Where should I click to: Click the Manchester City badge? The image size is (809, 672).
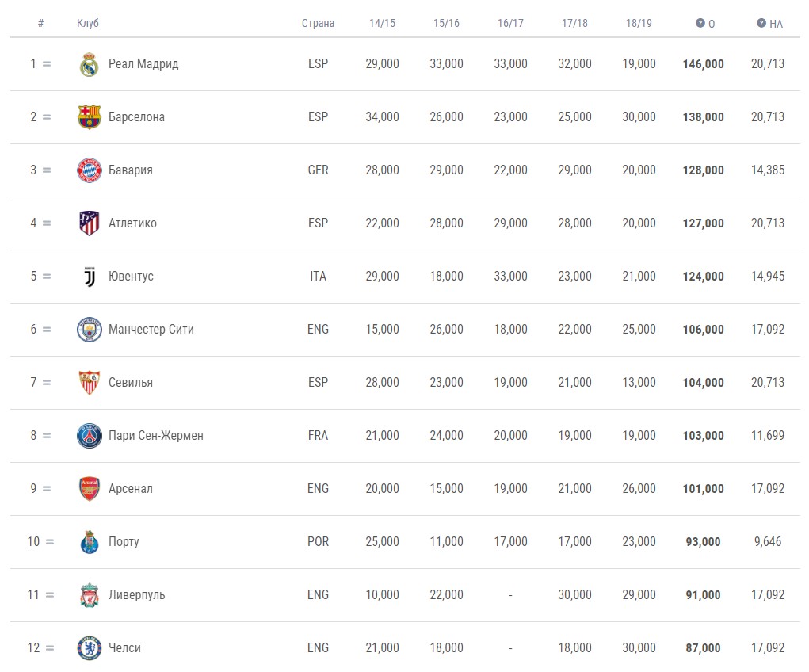90,330
